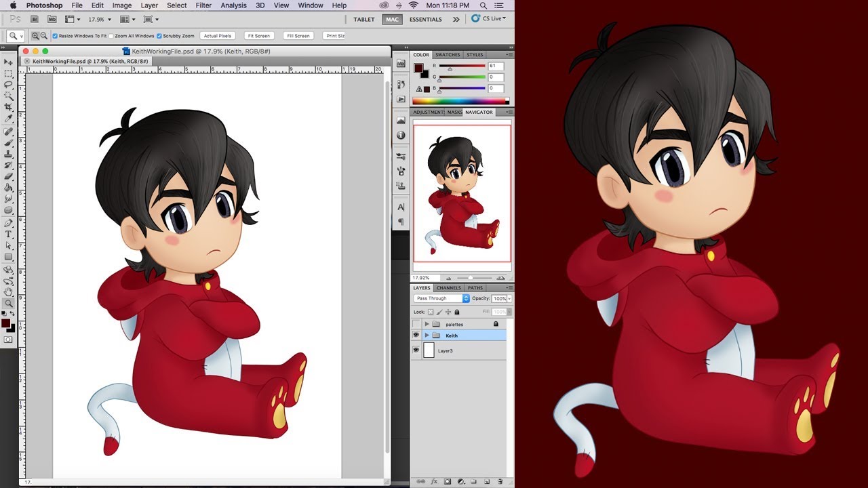Click the Actual Pixels button
Image resolution: width=868 pixels, height=488 pixels.
218,36
